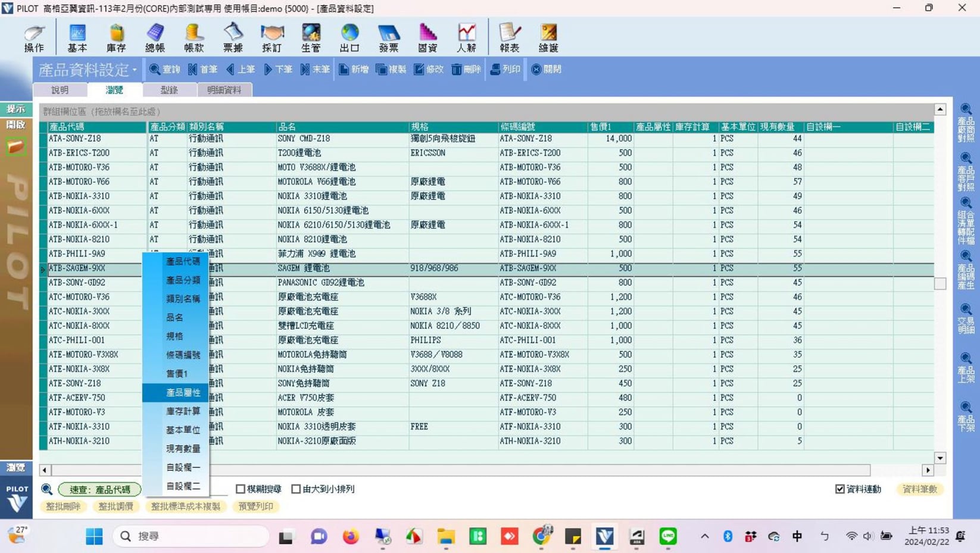Image resolution: width=980 pixels, height=553 pixels.
Task: Enable the 模糊搜尋 fuzzy search checkbox
Action: tap(241, 489)
